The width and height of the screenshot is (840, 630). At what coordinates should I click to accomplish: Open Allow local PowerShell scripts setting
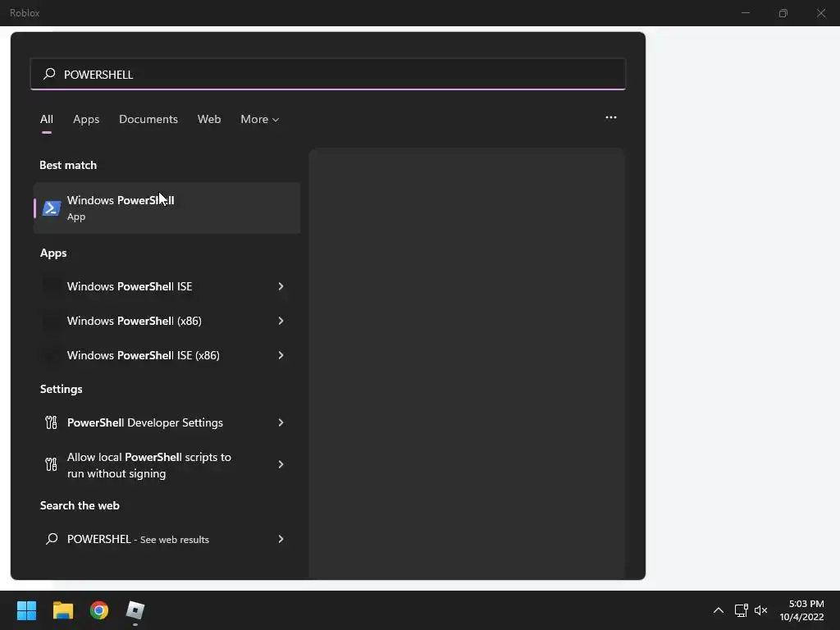(167, 464)
